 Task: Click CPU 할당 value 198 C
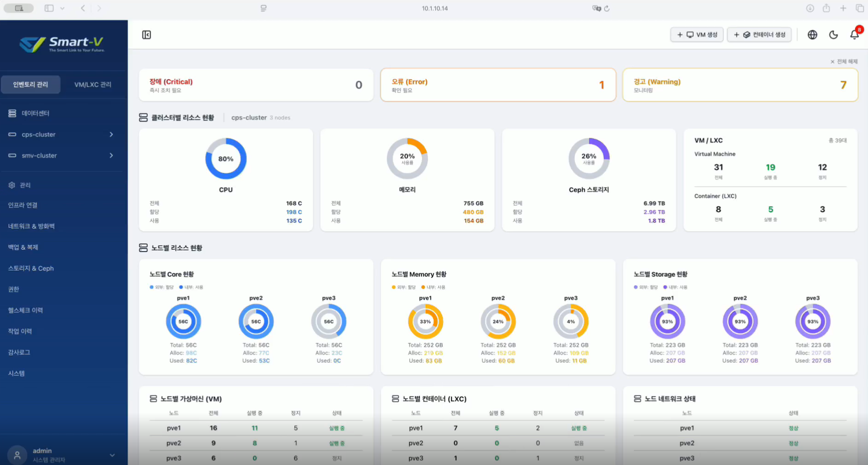pos(294,212)
